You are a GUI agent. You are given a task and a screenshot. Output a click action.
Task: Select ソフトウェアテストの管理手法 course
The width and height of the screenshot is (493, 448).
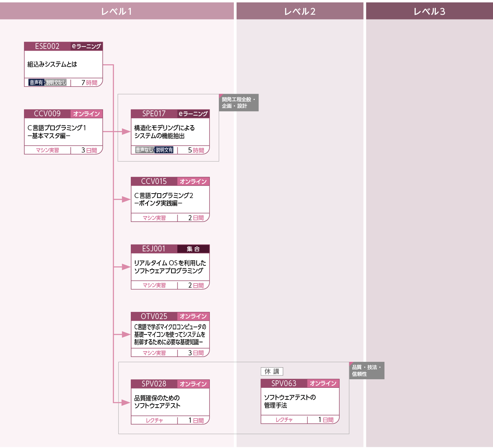point(290,401)
